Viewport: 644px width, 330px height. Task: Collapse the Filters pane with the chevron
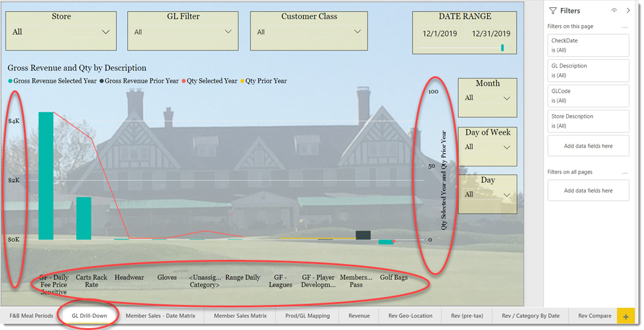coord(628,10)
